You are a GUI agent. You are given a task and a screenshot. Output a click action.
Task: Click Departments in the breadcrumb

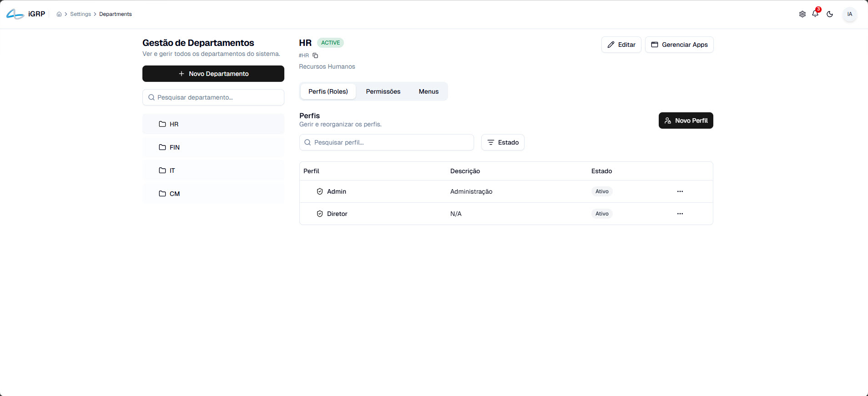point(116,14)
